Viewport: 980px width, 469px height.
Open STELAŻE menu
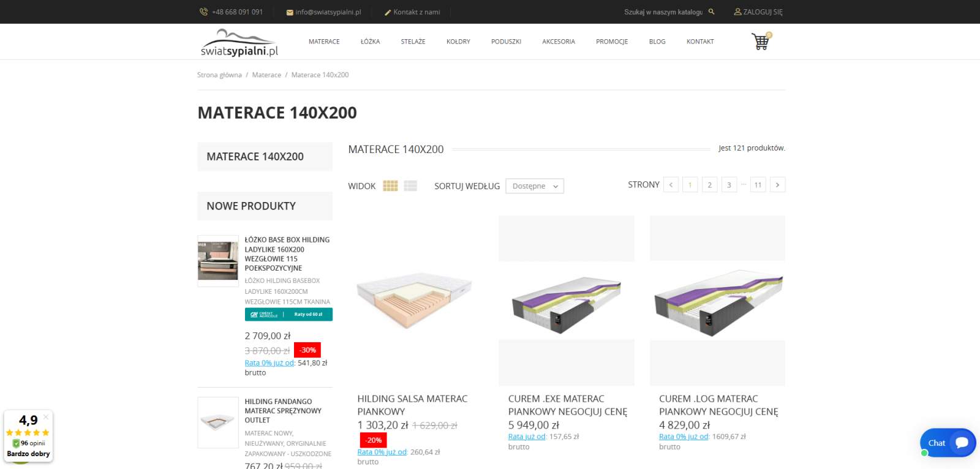pyautogui.click(x=413, y=42)
